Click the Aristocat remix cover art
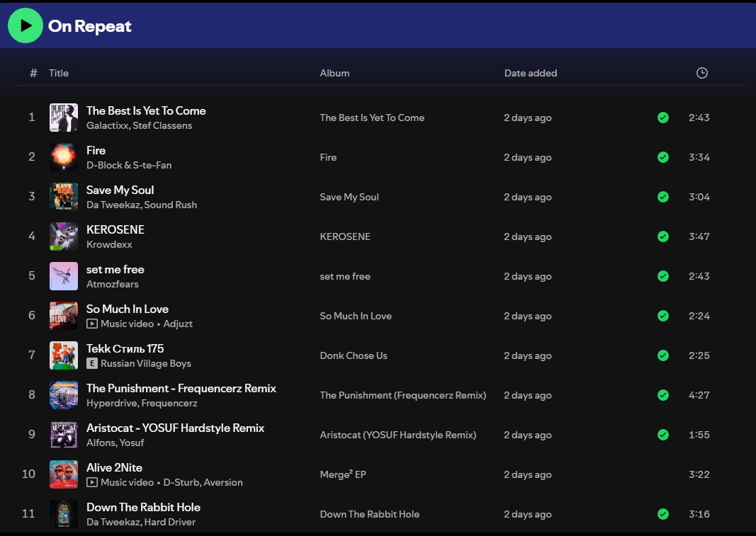756x536 pixels. point(64,435)
